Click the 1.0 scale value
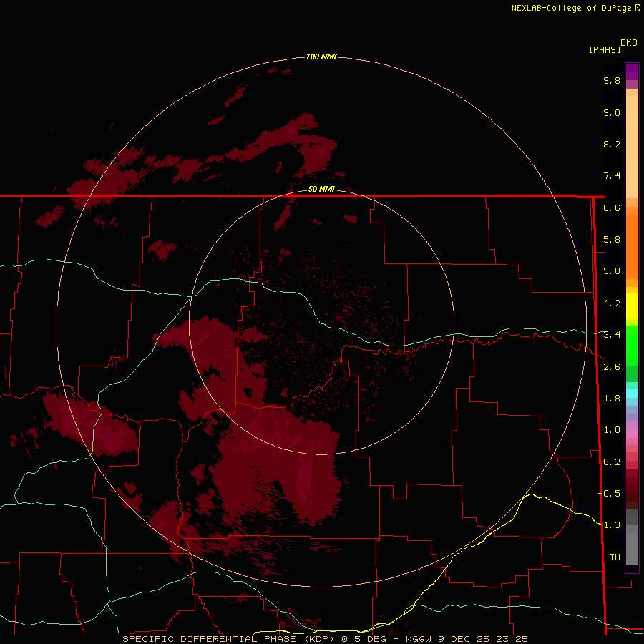The height and width of the screenshot is (644, 644). 612,430
